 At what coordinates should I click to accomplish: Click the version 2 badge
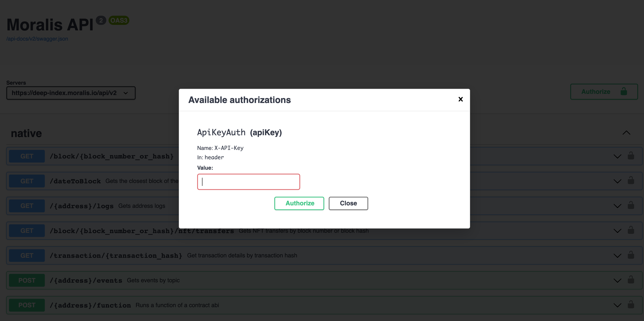coord(101,20)
